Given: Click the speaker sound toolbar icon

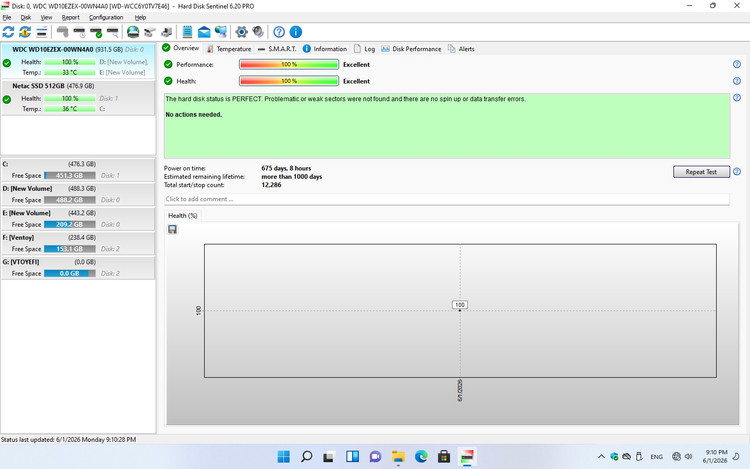Looking at the screenshot, I should (258, 32).
